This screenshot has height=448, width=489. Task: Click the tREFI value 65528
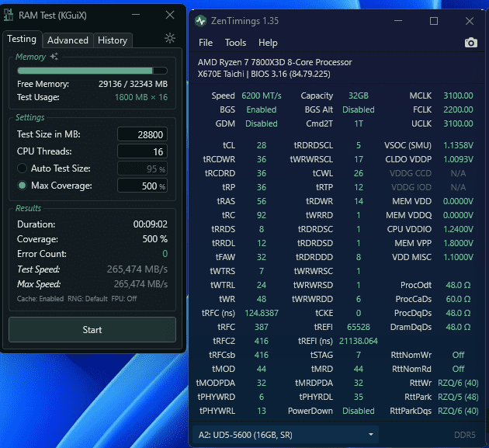coord(359,327)
